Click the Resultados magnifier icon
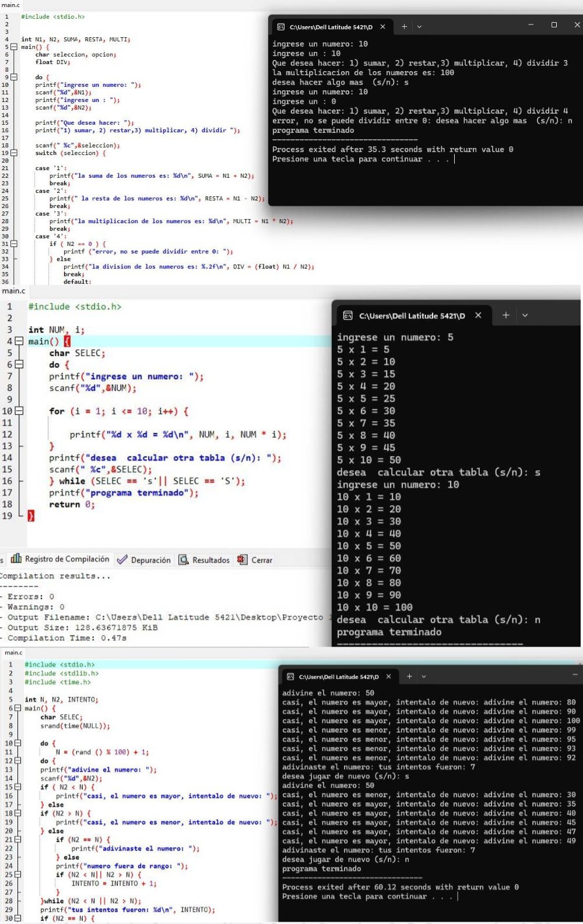The image size is (583, 924). tap(184, 560)
